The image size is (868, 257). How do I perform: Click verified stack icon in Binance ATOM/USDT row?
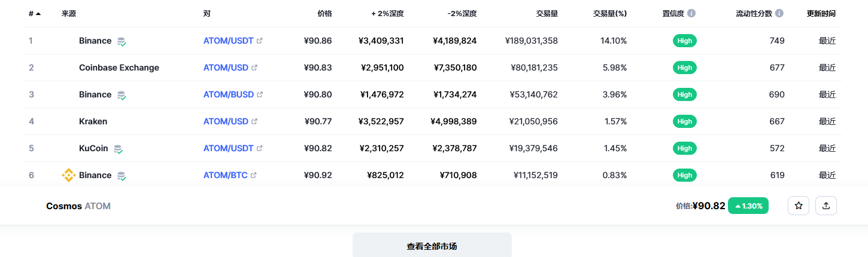122,41
